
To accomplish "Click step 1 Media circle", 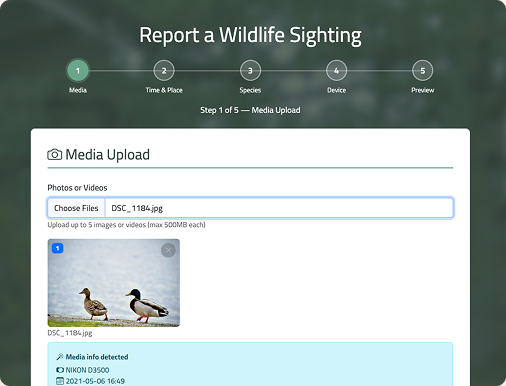I will [78, 70].
